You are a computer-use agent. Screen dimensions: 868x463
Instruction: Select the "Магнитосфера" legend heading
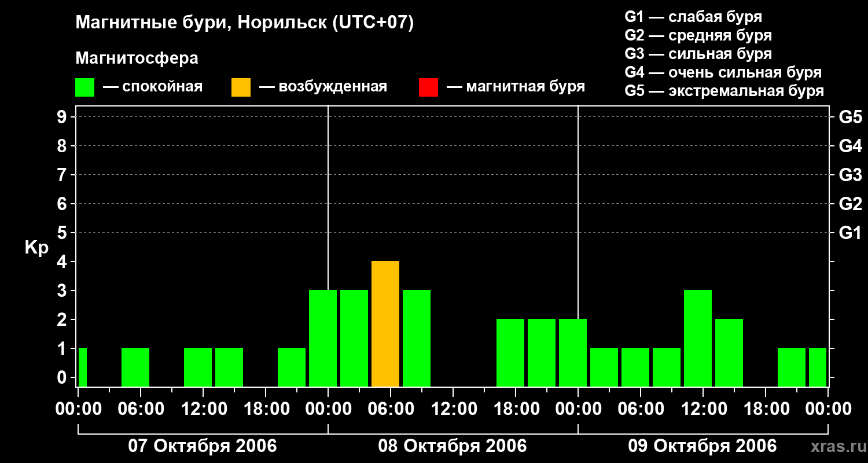(x=137, y=58)
